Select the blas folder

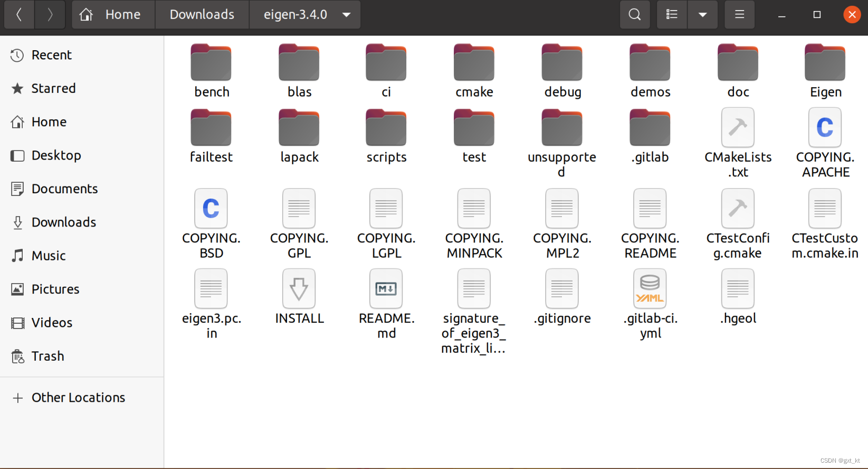coord(299,71)
